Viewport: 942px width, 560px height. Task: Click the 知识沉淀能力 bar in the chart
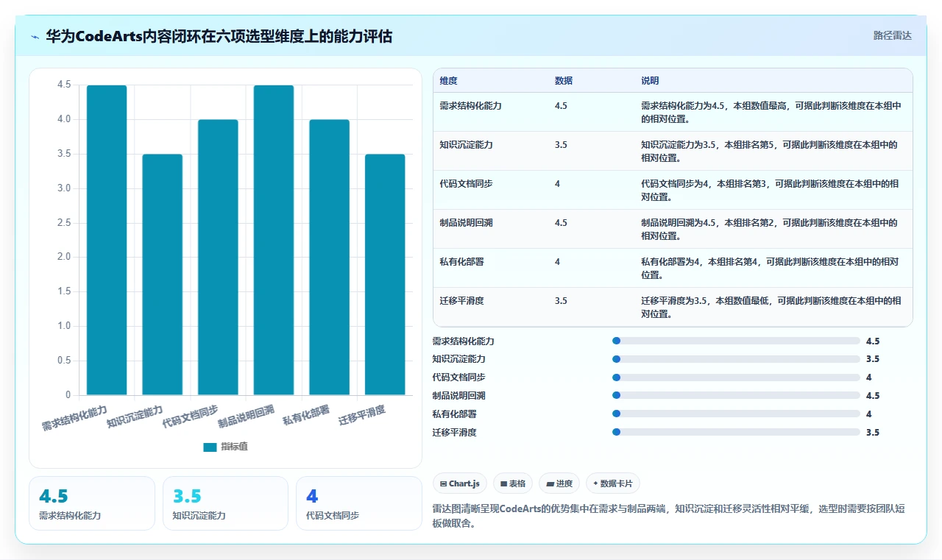[162, 274]
